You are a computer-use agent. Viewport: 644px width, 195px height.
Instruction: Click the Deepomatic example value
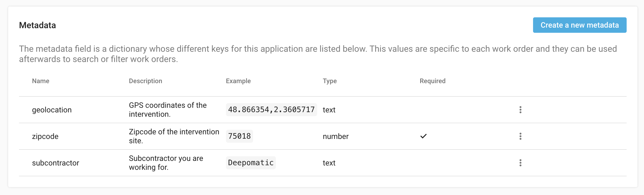251,163
